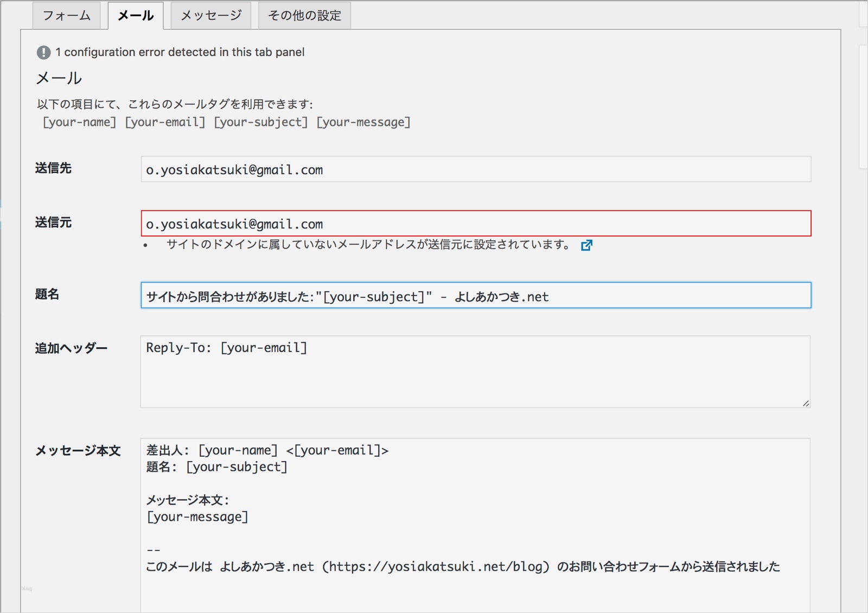868x613 pixels.
Task: Grab the 追加ヘッダー textarea resize handle
Action: click(x=806, y=403)
